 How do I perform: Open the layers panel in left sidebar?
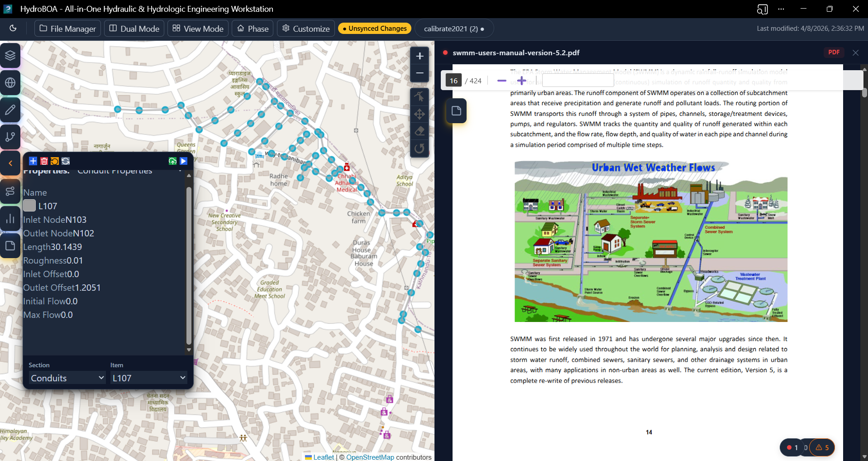click(10, 56)
